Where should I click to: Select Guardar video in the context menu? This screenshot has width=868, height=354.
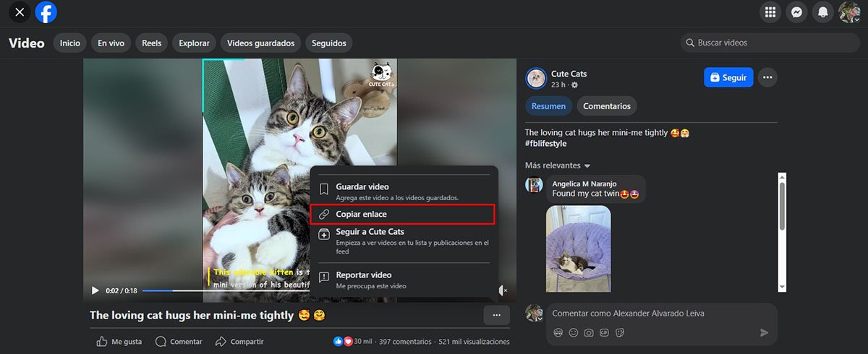(404, 191)
